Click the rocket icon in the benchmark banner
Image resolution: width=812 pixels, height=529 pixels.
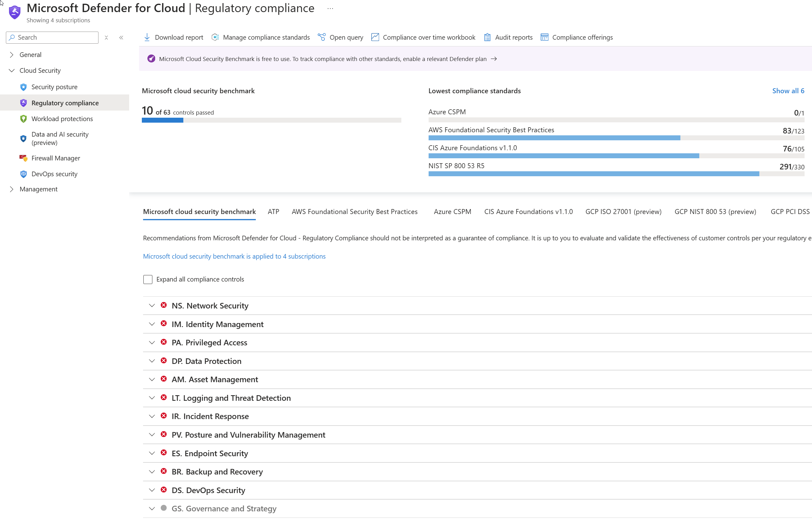[x=151, y=59]
